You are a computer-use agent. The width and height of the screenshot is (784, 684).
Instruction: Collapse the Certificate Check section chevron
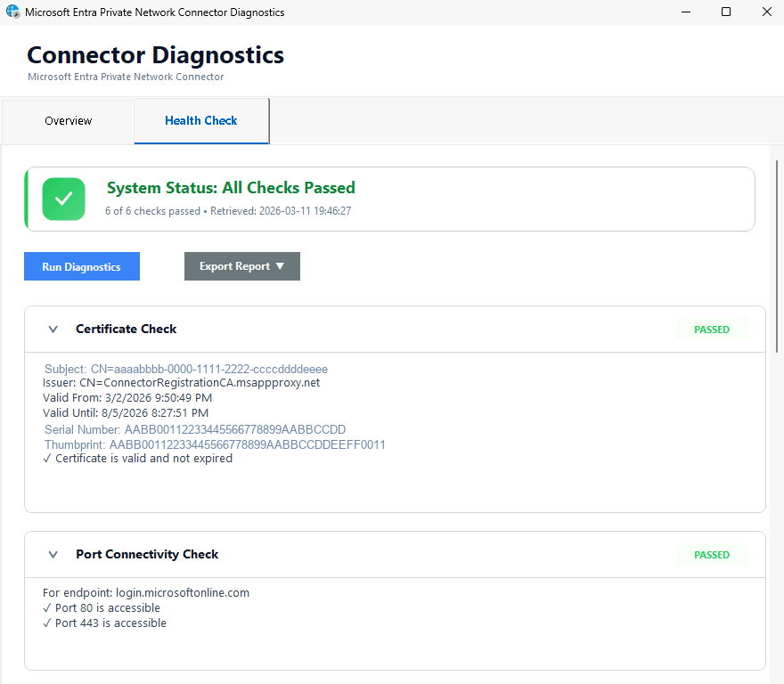click(53, 329)
